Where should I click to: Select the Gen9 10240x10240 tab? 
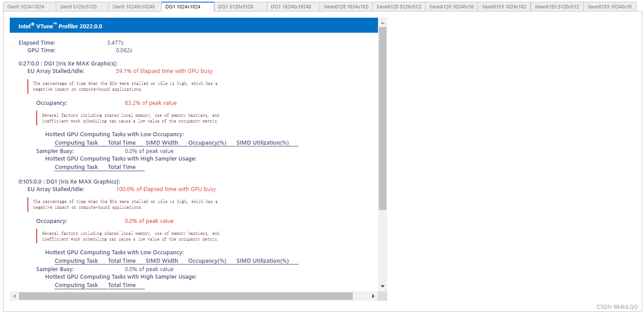point(135,7)
